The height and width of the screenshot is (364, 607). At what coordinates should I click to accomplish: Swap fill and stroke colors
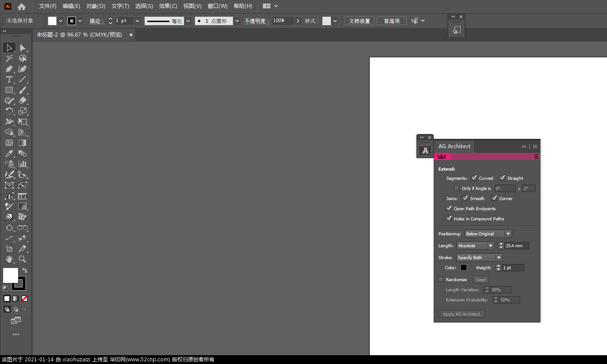(x=25, y=270)
